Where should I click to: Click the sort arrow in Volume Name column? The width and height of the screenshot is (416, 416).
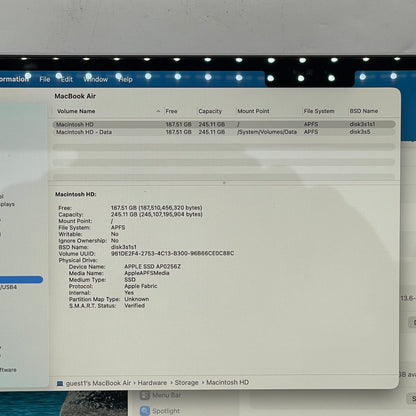(158, 111)
